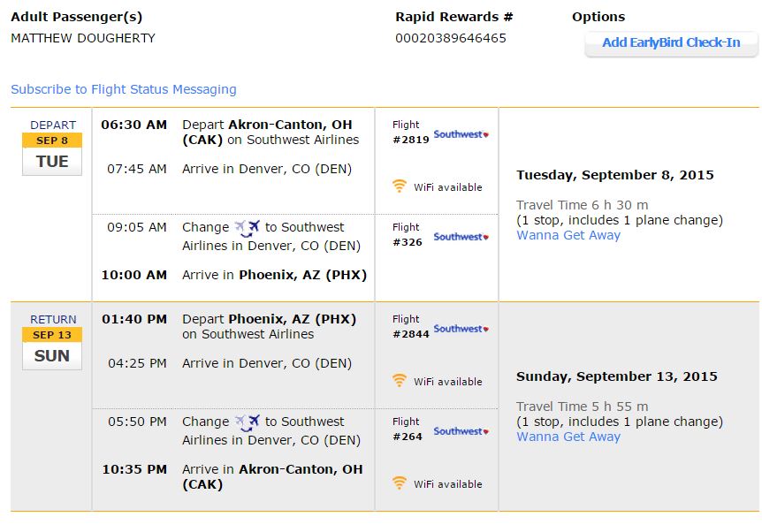
Task: Click the WiFi icon under Flight #2844
Action: [x=400, y=381]
